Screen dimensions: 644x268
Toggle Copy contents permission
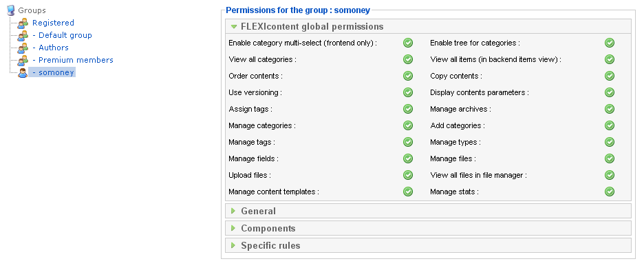pyautogui.click(x=610, y=76)
